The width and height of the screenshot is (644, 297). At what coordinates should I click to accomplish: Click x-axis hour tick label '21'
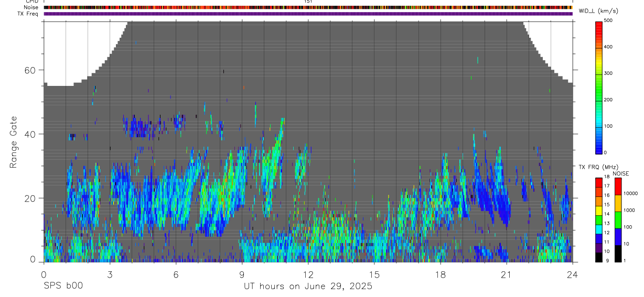coord(506,274)
